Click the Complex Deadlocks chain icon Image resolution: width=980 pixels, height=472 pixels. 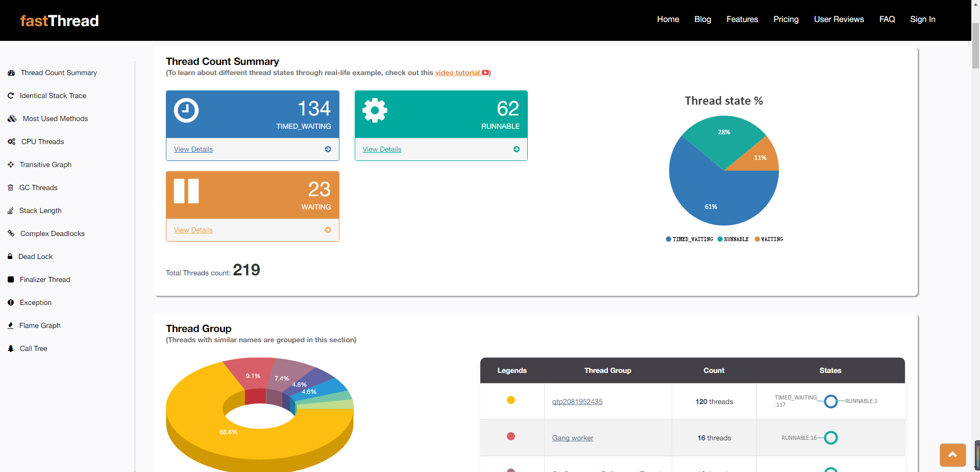click(x=11, y=233)
